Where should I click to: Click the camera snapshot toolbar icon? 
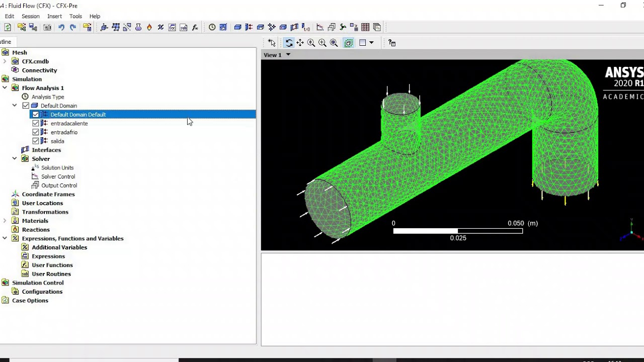click(47, 27)
